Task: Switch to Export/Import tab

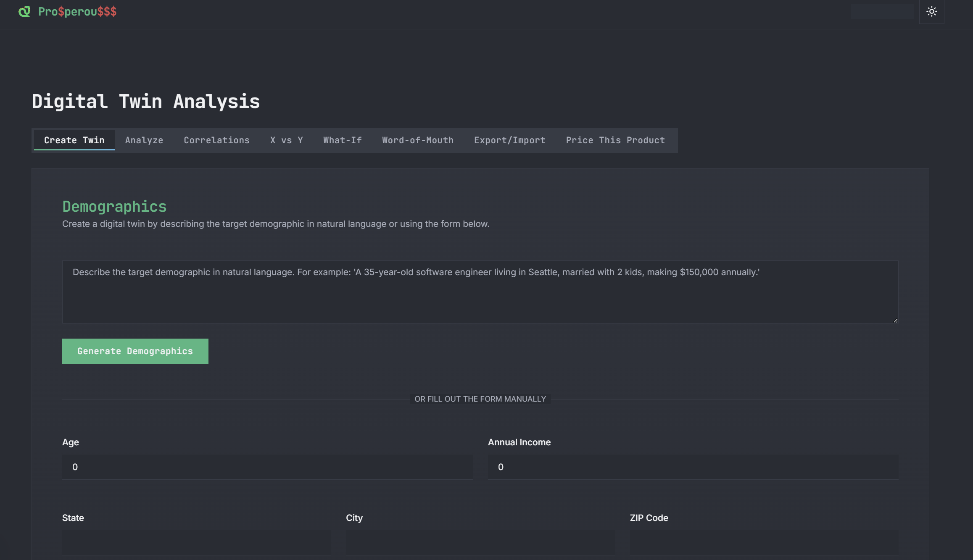Action: pyautogui.click(x=509, y=140)
